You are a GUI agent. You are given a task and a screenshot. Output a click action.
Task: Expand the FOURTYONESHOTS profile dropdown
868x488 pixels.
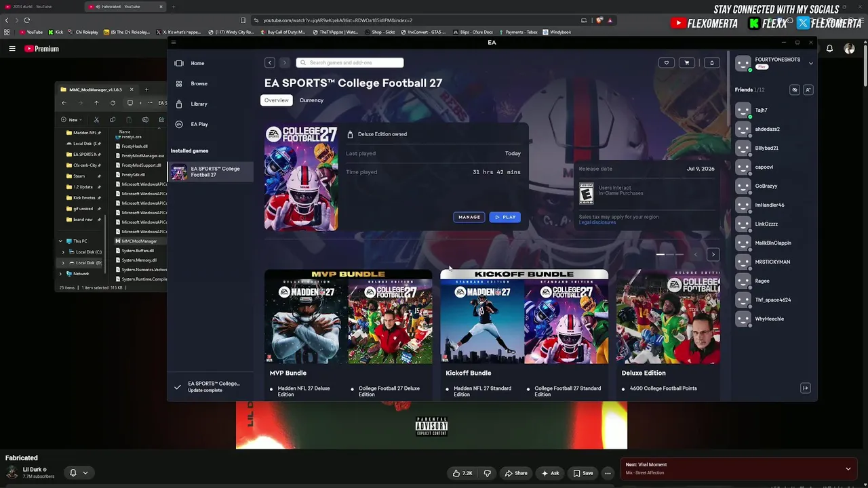tap(810, 63)
